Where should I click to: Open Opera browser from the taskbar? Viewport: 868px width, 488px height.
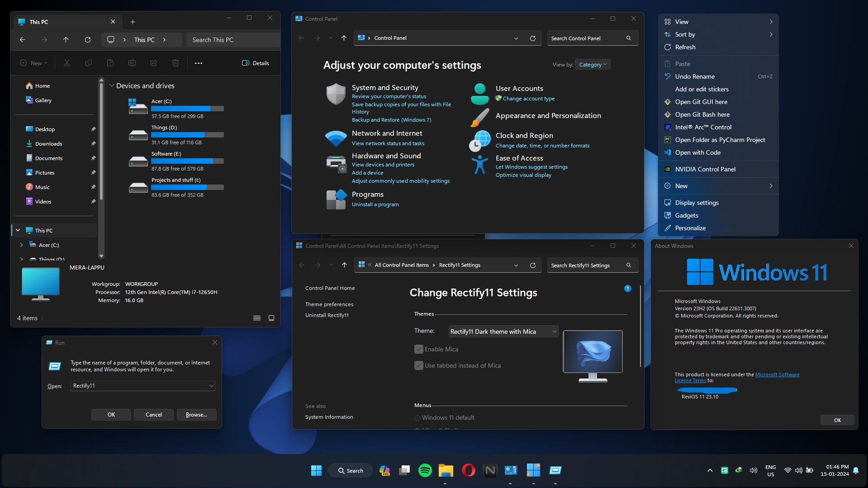coord(468,470)
